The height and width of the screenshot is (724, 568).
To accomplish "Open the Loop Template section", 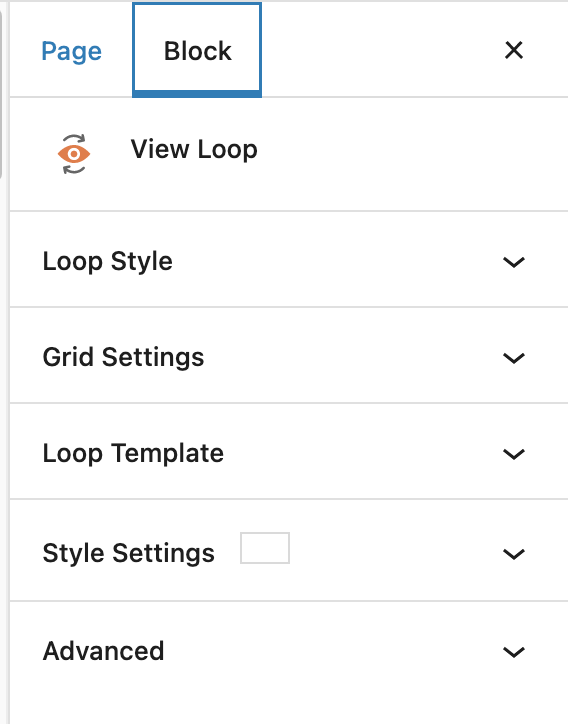I will [289, 453].
